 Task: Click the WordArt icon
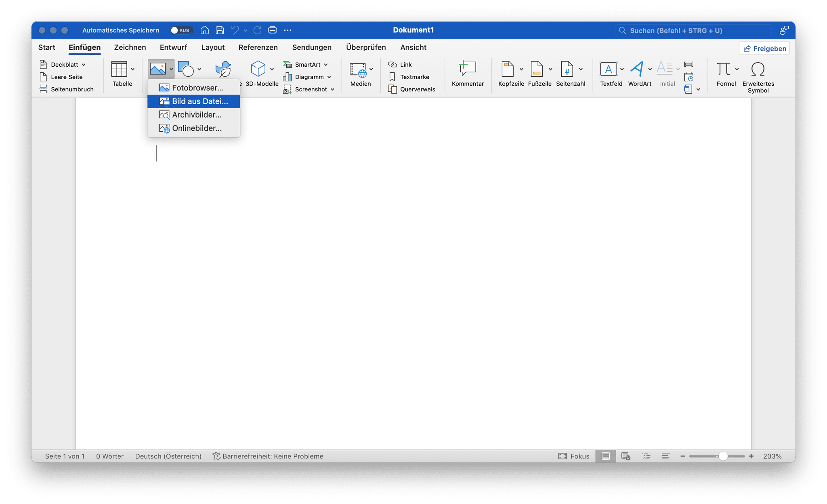637,69
